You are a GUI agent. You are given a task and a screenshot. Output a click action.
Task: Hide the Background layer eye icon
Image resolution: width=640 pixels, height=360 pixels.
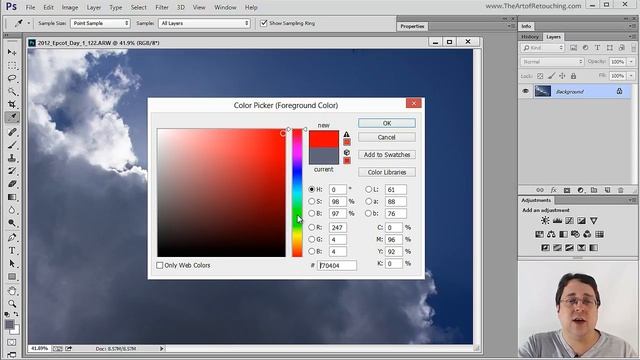click(526, 91)
